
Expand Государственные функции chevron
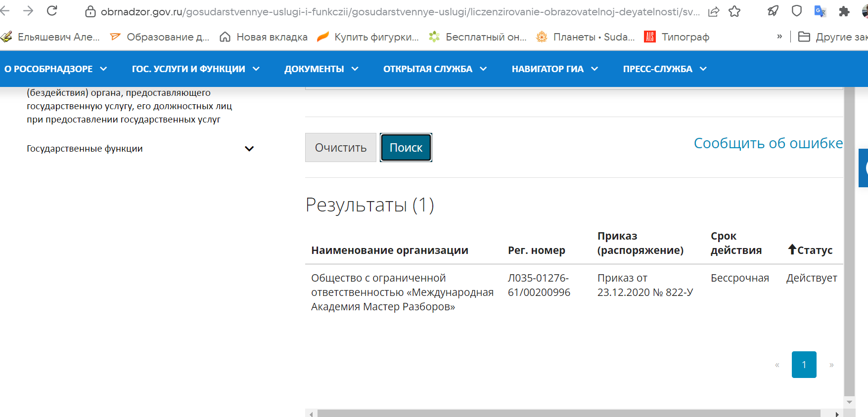click(x=249, y=149)
